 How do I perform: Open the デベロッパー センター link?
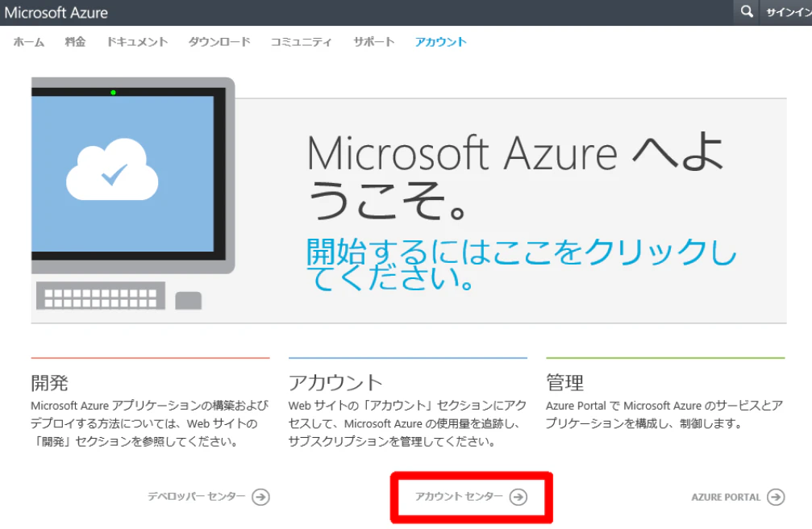click(196, 497)
